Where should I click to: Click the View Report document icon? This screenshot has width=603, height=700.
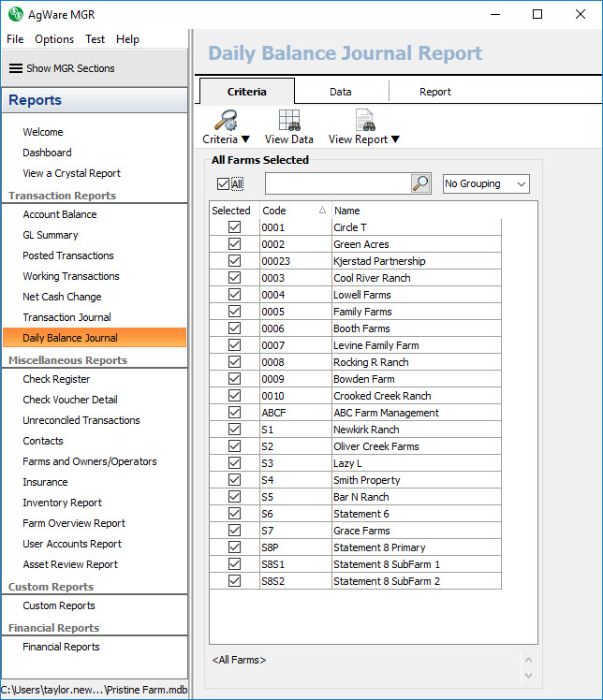click(x=364, y=120)
